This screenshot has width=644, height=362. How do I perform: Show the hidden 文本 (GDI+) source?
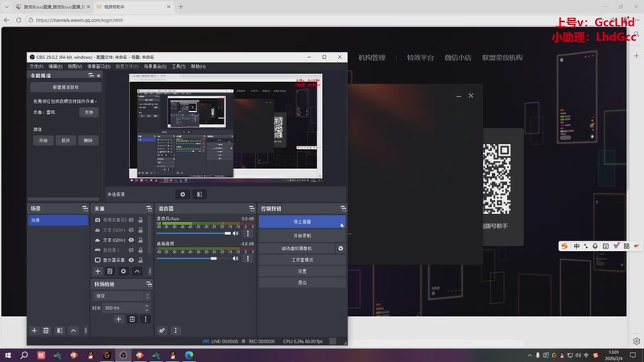(131, 230)
